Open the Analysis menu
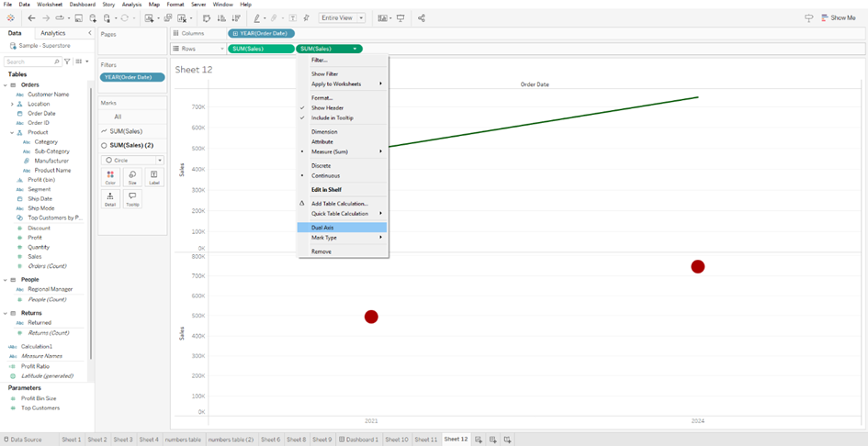Image resolution: width=868 pixels, height=446 pixels. coord(131,4)
